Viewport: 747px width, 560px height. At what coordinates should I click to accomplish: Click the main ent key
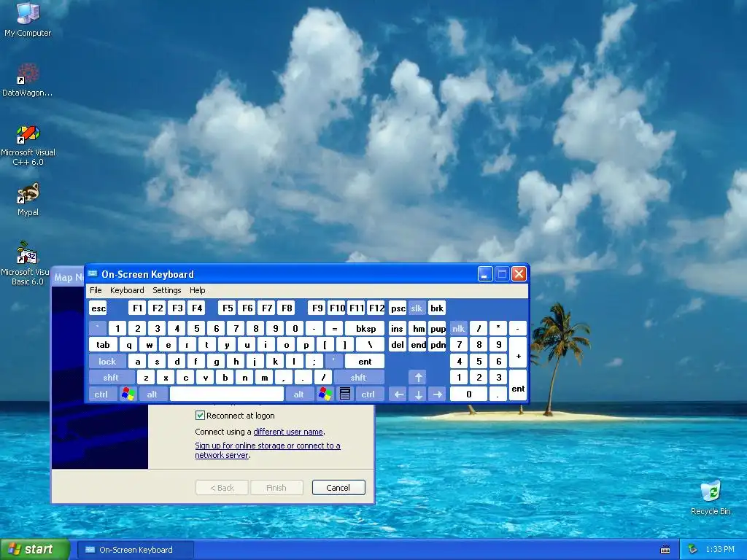pos(365,361)
